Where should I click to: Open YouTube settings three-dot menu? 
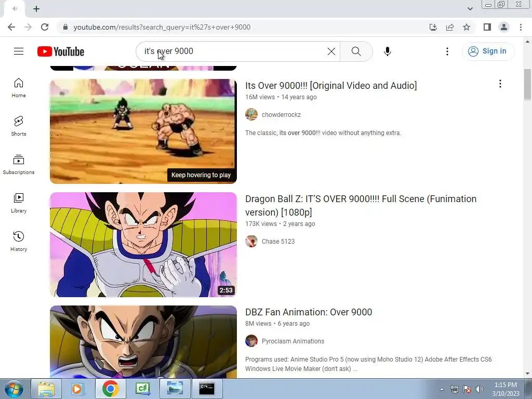click(x=447, y=51)
